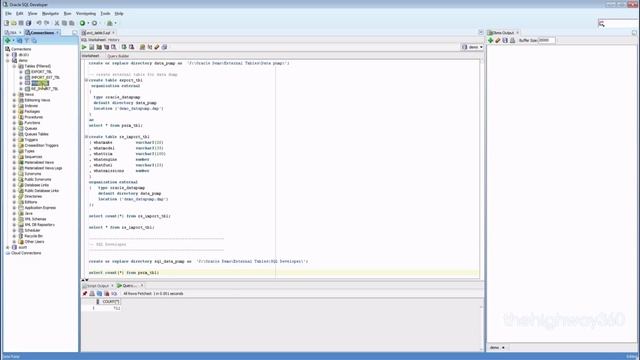Open the demo connection dropdown in worksheet
The width and height of the screenshot is (640, 360).
(473, 47)
